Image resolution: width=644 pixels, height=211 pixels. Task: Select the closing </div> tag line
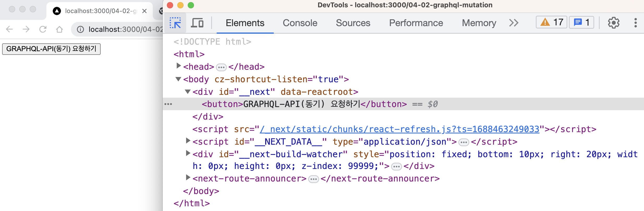coord(208,117)
